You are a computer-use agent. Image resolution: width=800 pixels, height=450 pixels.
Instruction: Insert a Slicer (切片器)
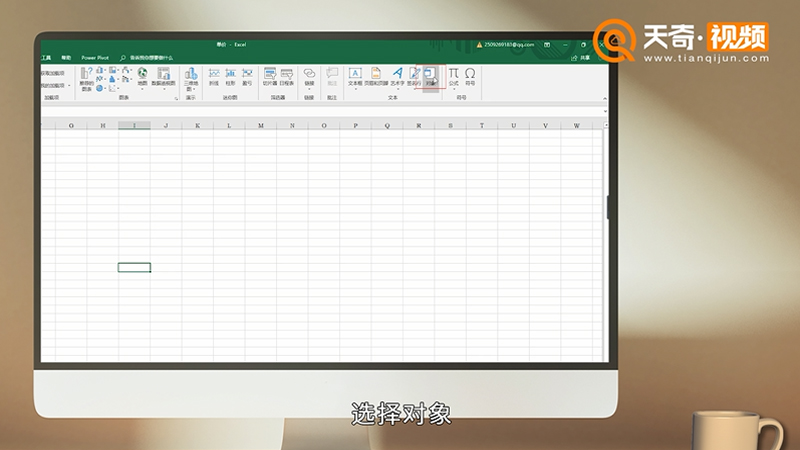(270, 77)
